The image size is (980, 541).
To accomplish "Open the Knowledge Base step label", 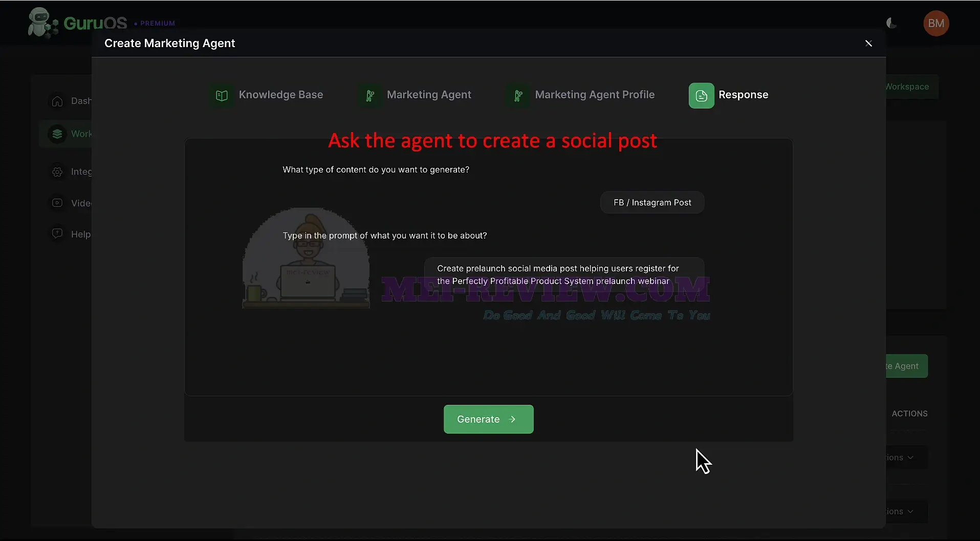I will (x=281, y=95).
